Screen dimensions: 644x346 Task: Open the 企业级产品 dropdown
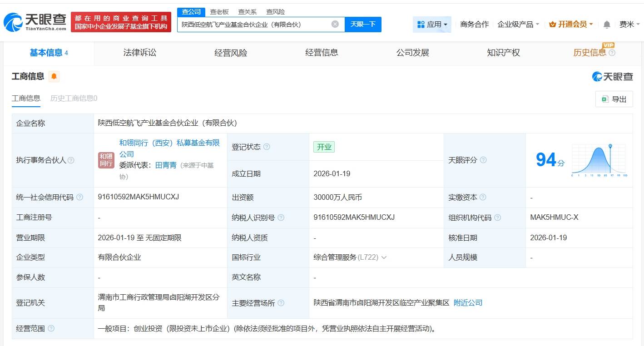click(518, 25)
